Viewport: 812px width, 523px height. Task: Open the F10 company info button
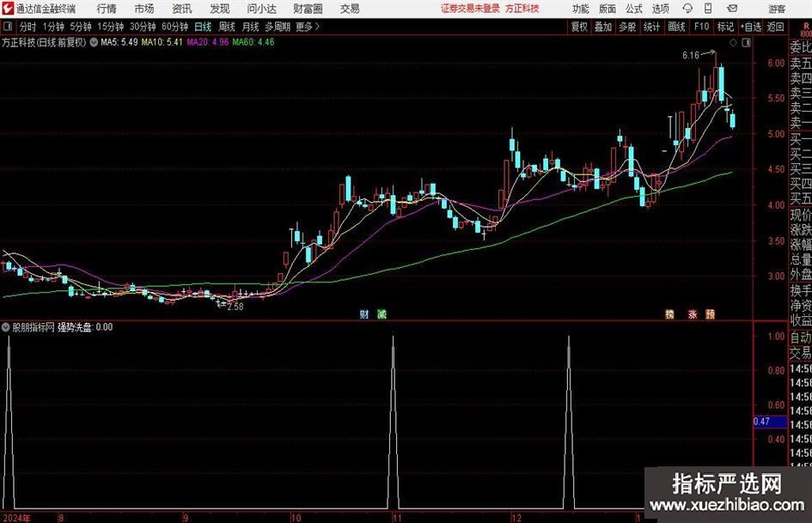(701, 27)
